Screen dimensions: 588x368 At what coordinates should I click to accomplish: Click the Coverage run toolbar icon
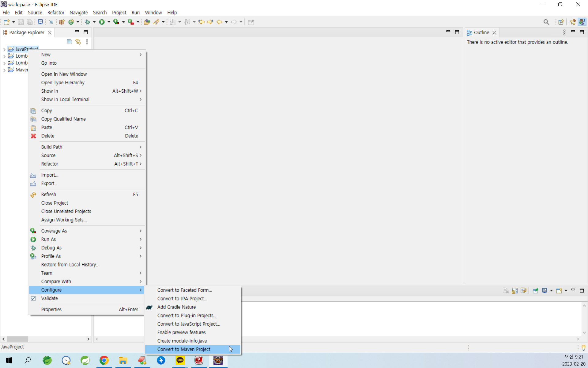click(116, 22)
